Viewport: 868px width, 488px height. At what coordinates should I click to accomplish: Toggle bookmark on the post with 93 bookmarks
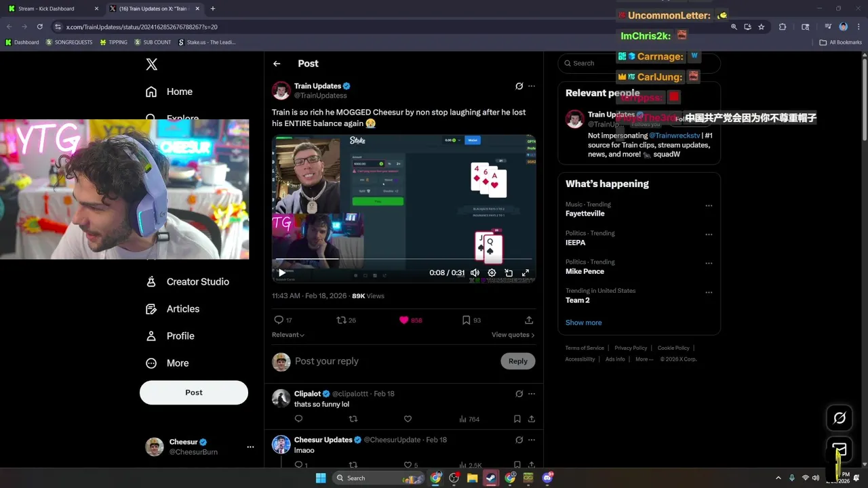[471, 320]
